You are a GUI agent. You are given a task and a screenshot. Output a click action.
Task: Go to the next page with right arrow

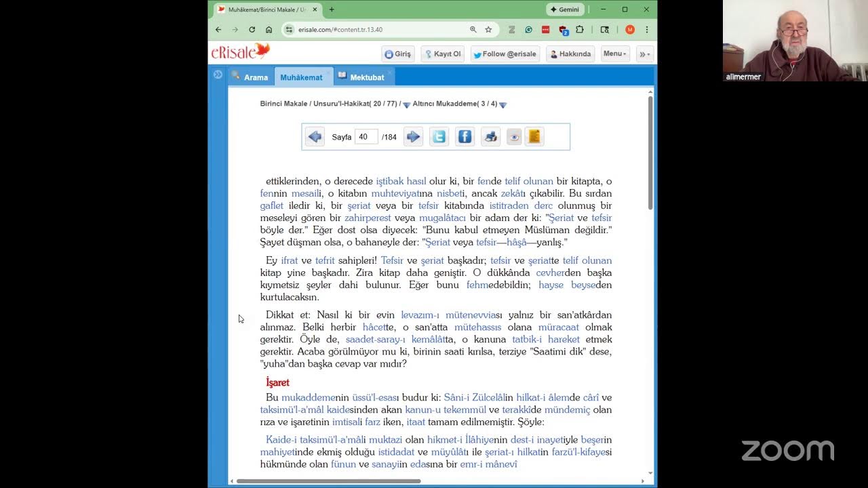pos(414,137)
